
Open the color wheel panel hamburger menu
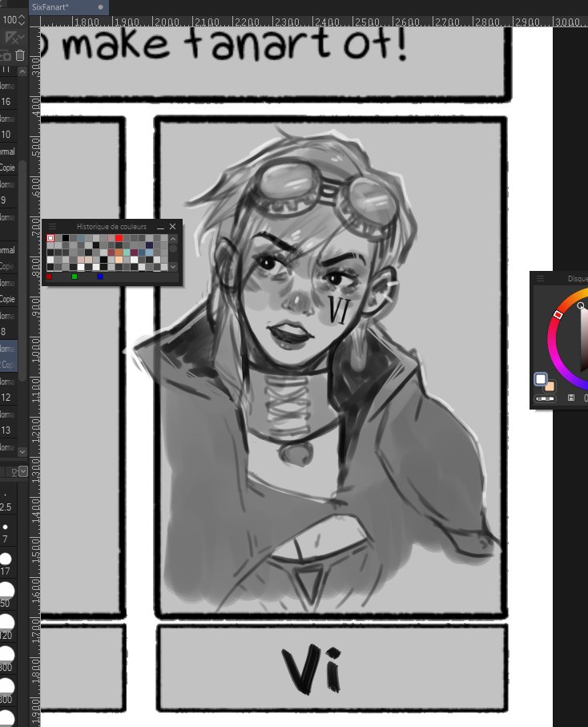tap(540, 278)
